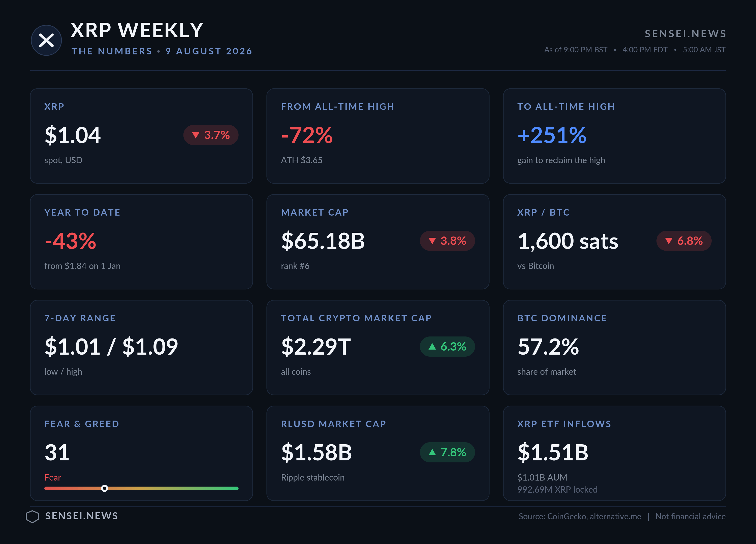Select the XRP spot price "$1.04"
756x544 pixels.
[73, 135]
